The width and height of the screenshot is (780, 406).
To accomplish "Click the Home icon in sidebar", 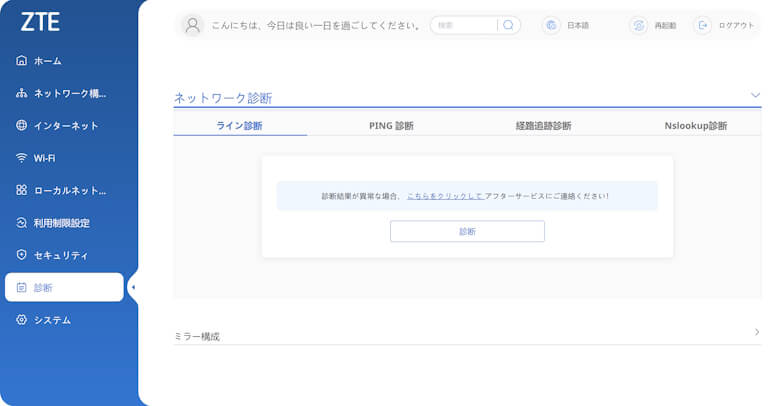I will [x=21, y=61].
